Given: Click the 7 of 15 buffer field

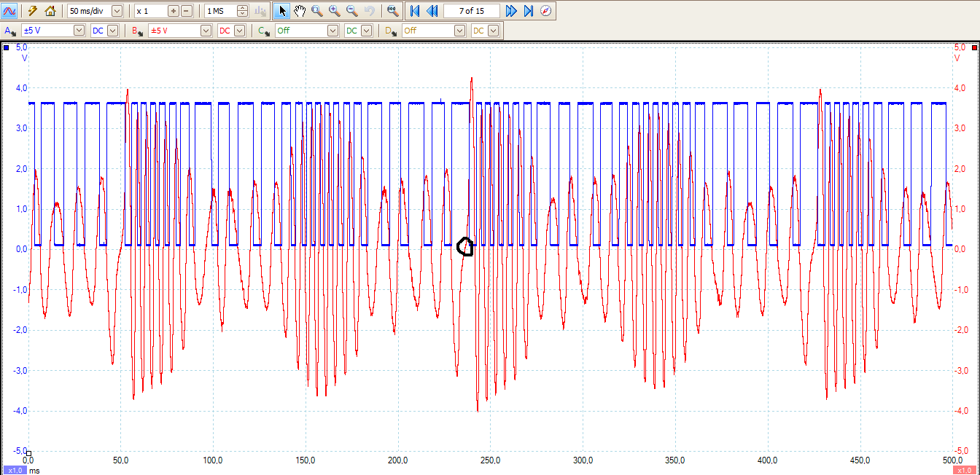Looking at the screenshot, I should [472, 11].
